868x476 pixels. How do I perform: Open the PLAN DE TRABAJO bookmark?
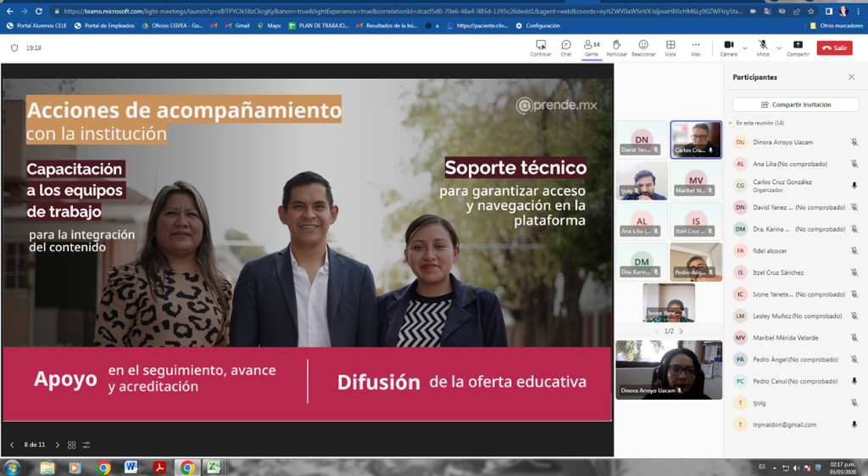click(319, 25)
